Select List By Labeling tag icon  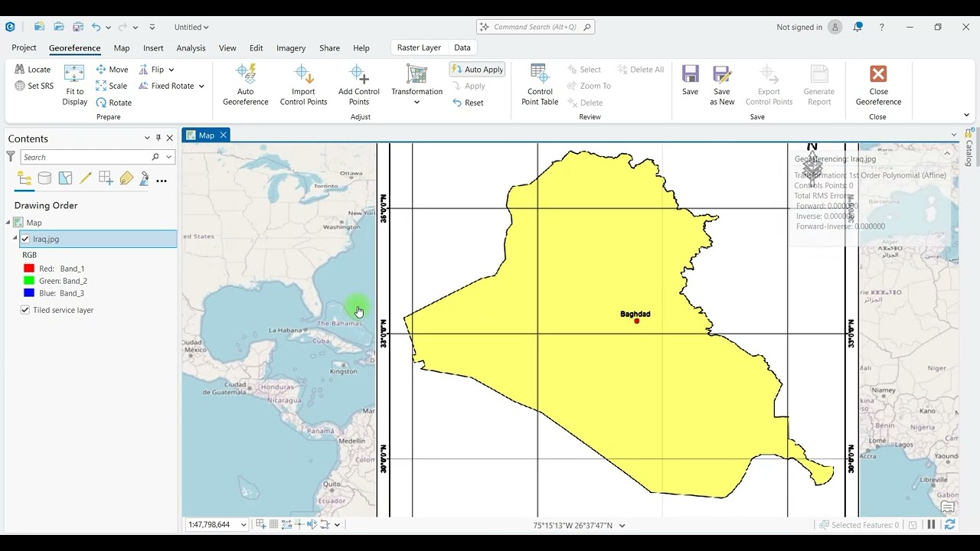click(126, 179)
